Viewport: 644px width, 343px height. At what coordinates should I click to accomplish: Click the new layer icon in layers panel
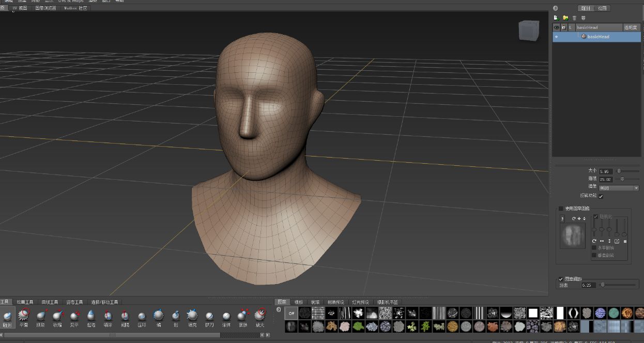click(556, 18)
